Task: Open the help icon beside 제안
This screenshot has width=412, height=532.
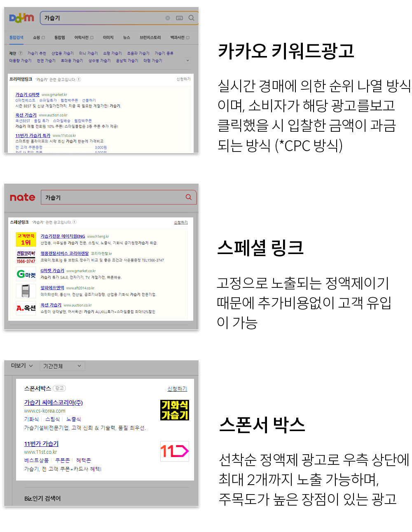Action: (x=21, y=53)
